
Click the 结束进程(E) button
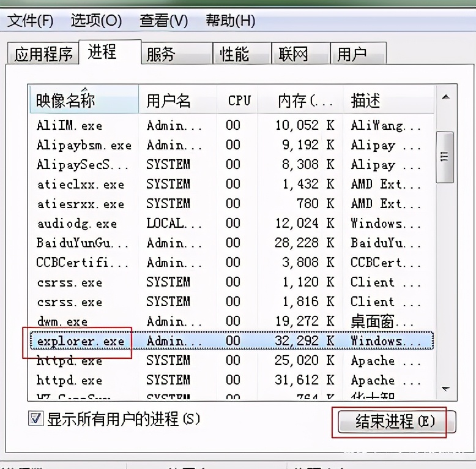click(396, 422)
